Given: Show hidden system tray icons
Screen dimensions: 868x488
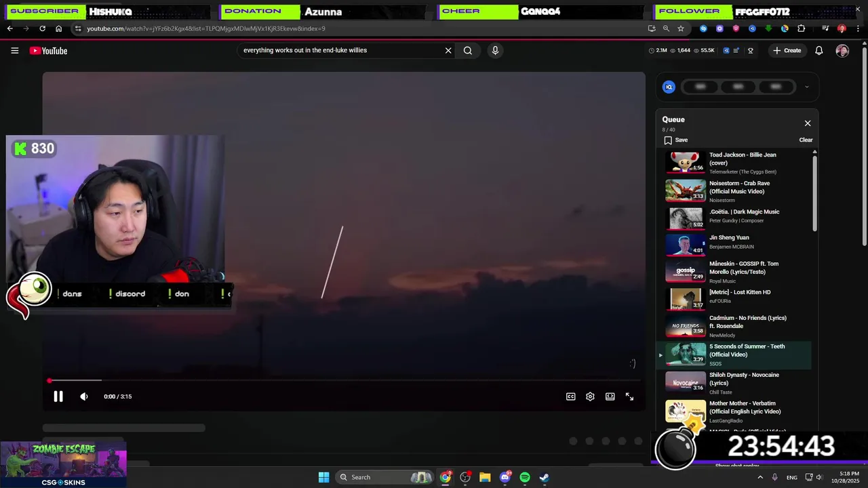Looking at the screenshot, I should tap(760, 477).
